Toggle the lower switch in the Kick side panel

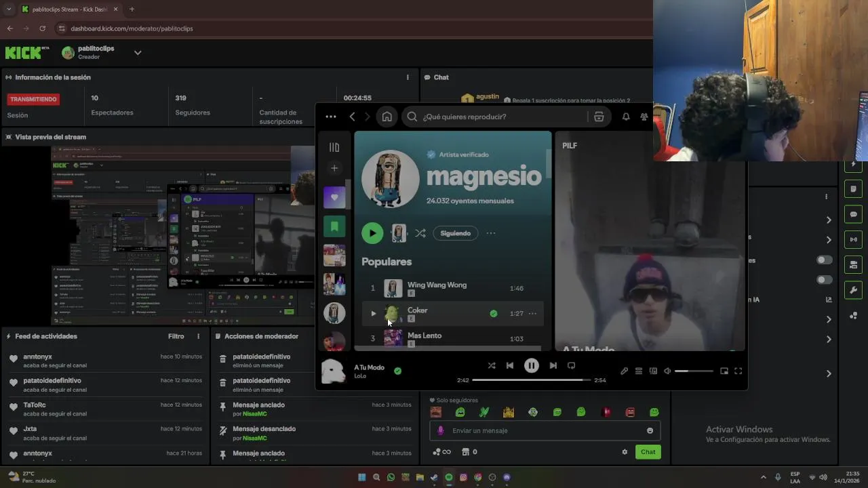click(824, 280)
